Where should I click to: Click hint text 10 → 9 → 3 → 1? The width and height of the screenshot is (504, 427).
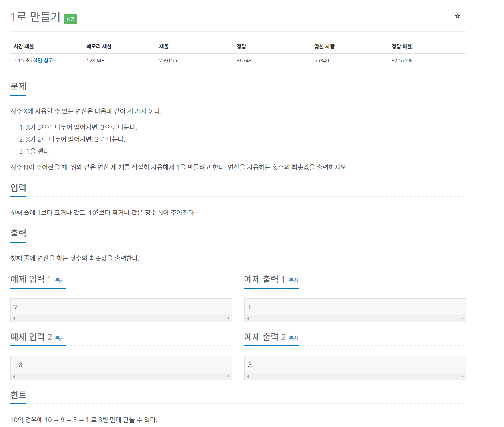coord(67,420)
